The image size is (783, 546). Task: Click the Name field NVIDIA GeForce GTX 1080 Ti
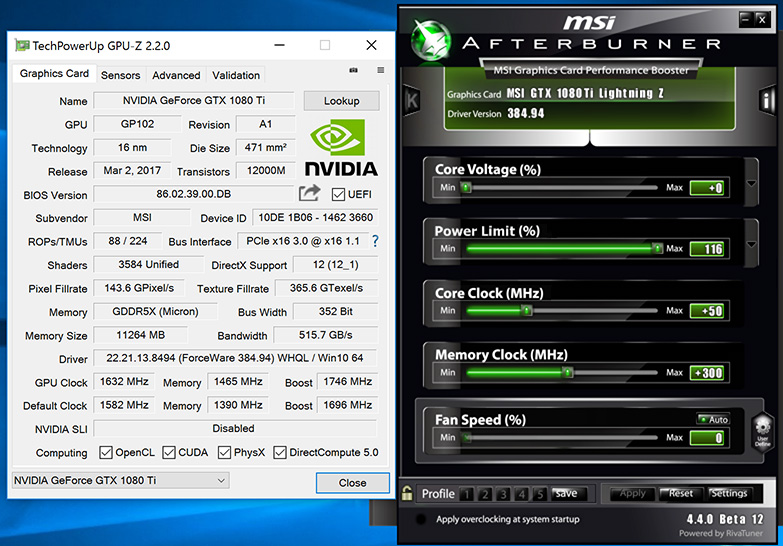tap(194, 100)
